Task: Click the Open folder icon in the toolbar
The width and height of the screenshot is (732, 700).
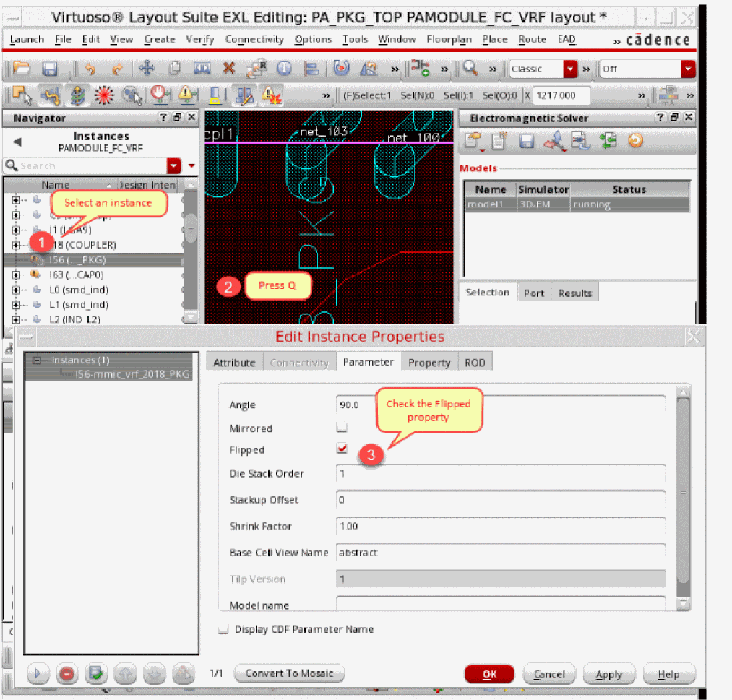Action: (x=21, y=69)
